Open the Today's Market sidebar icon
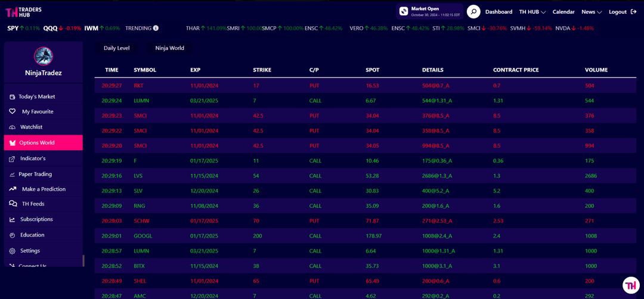The height and width of the screenshot is (299, 644). 13,97
